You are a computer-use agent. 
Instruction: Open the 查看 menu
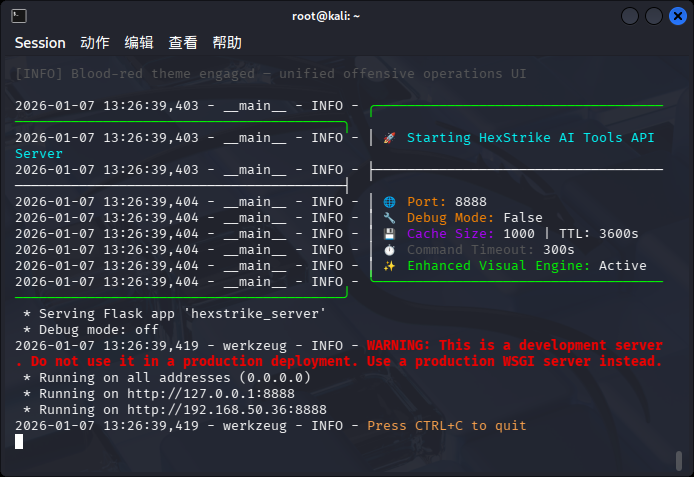pyautogui.click(x=183, y=43)
